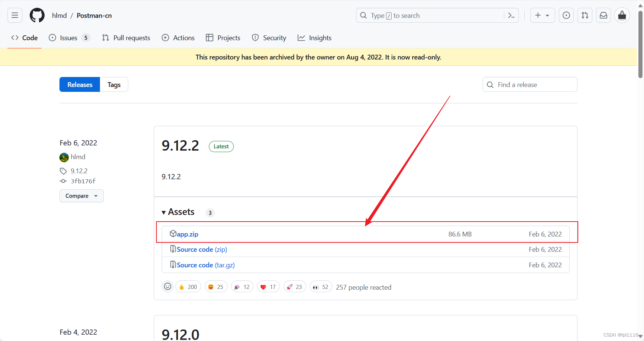Switch to the Code tab
Viewport: 644px width, 341px height.
[x=25, y=38]
